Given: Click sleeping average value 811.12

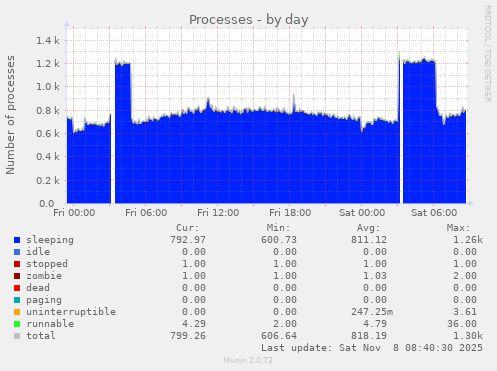Looking at the screenshot, I should tap(369, 240).
